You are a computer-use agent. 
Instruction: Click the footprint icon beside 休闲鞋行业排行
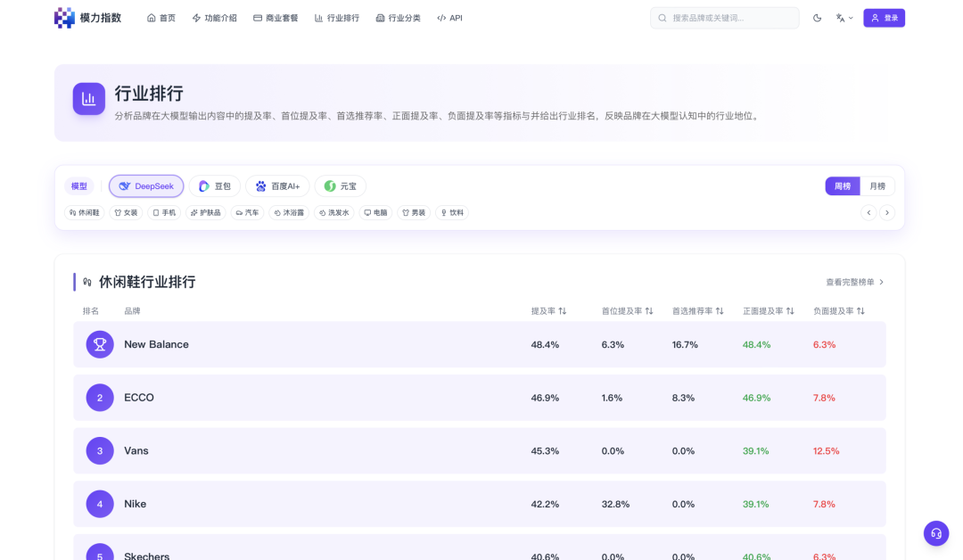[87, 282]
